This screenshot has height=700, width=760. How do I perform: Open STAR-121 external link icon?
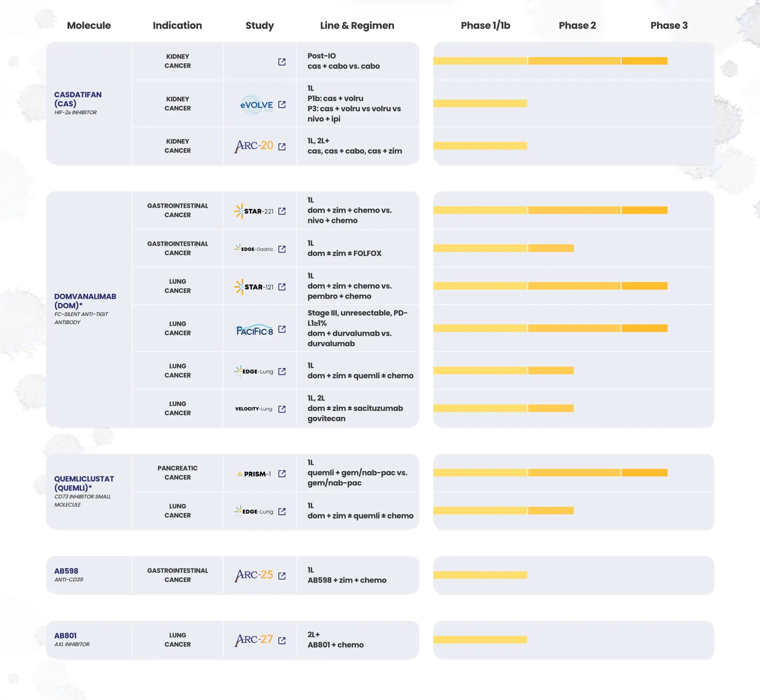click(x=282, y=287)
